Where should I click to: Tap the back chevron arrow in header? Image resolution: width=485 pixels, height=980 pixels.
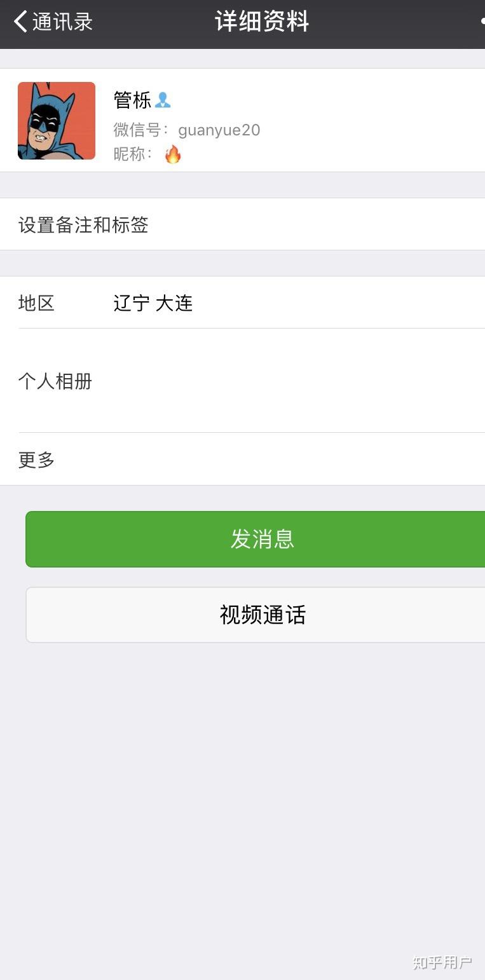point(20,22)
